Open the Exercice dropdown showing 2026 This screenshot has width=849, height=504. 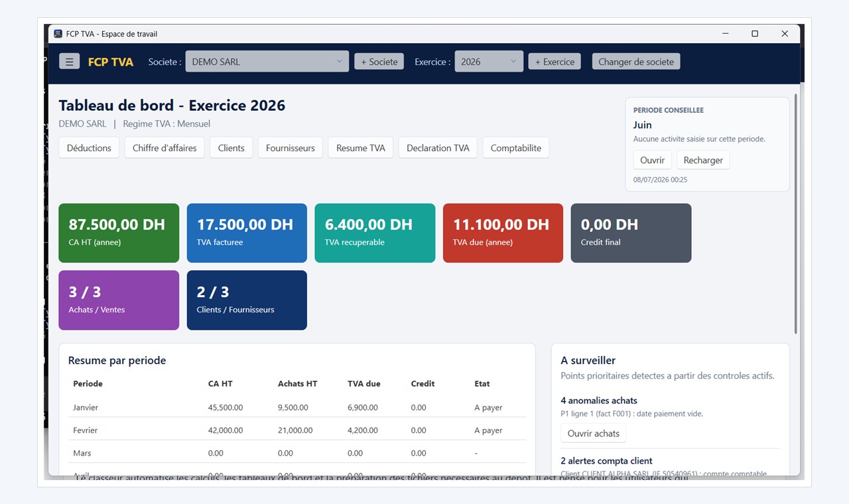click(489, 62)
